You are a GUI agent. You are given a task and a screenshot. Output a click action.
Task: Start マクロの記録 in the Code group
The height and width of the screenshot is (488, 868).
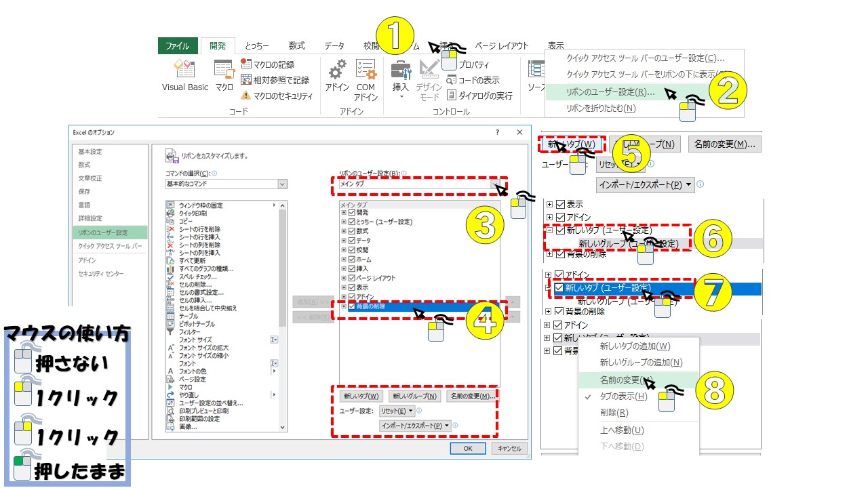click(268, 64)
